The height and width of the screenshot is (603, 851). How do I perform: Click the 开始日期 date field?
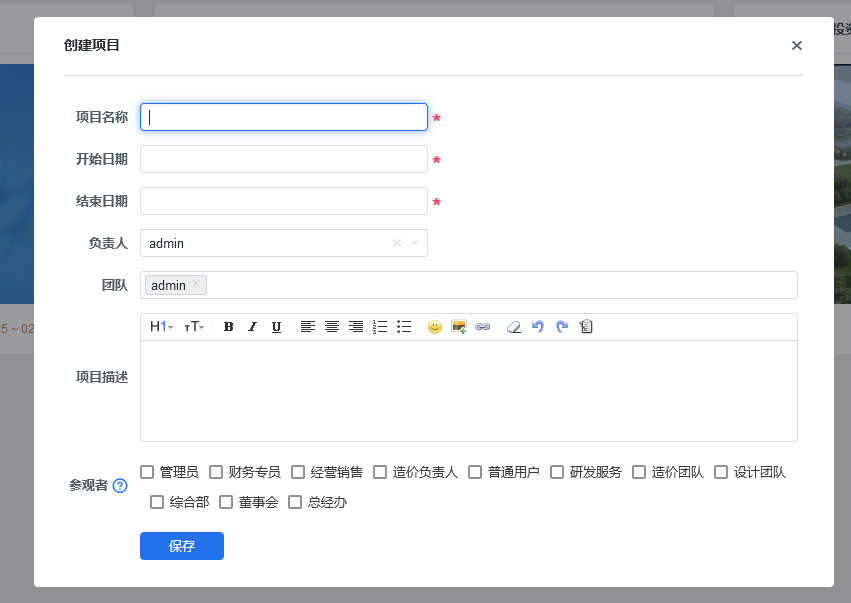[x=284, y=159]
